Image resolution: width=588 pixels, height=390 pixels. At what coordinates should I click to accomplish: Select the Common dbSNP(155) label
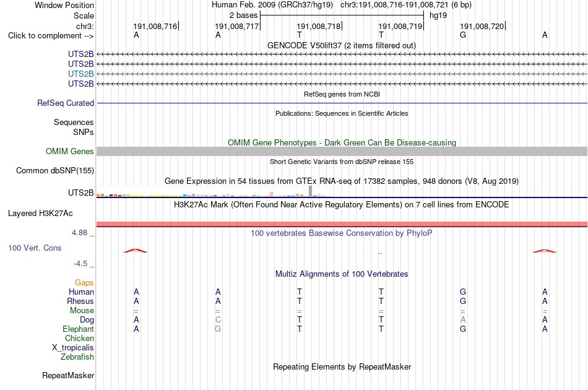pyautogui.click(x=54, y=171)
